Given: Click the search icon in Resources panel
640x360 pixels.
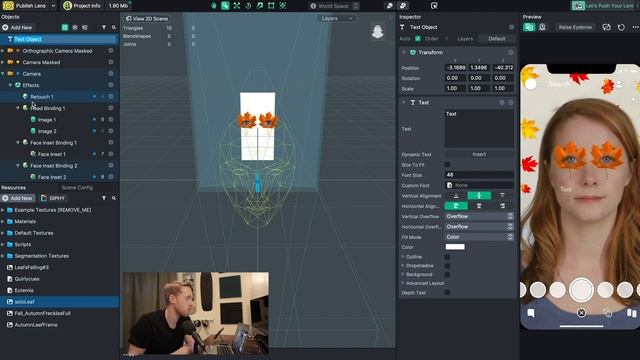Looking at the screenshot, I should coord(114,198).
